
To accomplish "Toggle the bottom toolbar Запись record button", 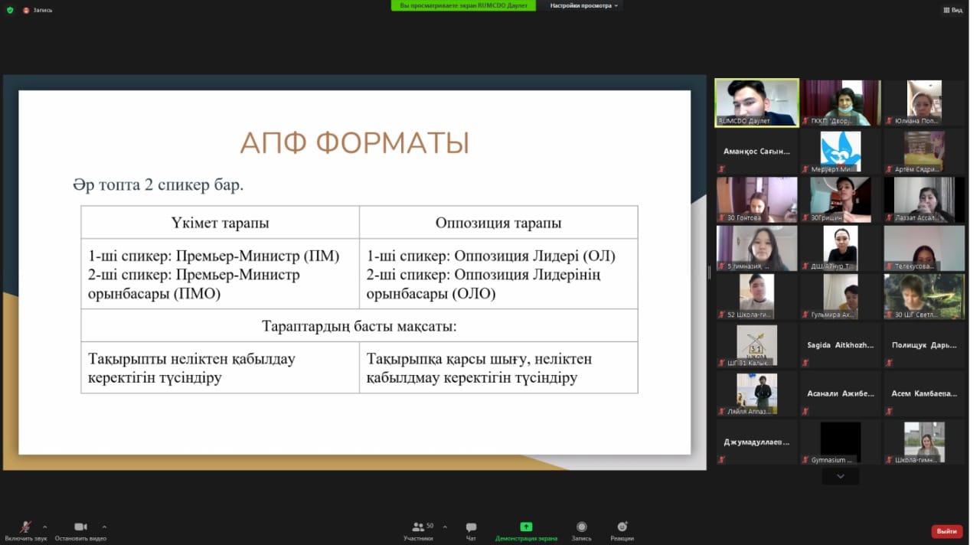I will (x=581, y=527).
